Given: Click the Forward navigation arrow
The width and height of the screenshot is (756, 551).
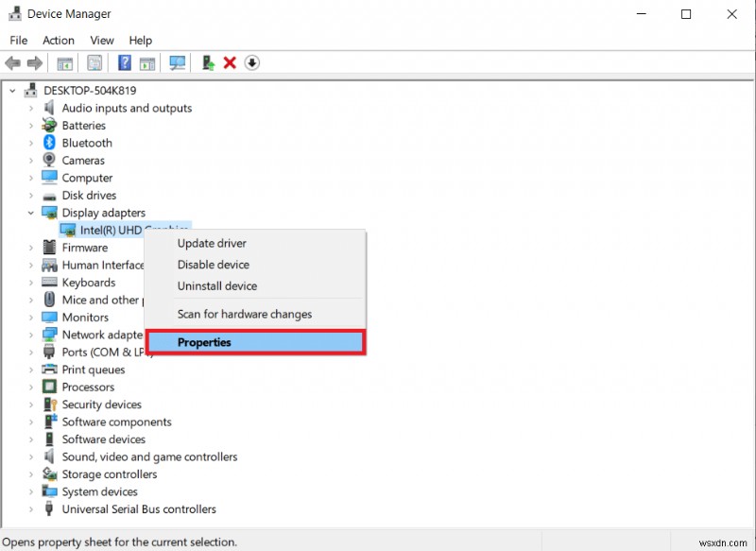Looking at the screenshot, I should pyautogui.click(x=35, y=62).
